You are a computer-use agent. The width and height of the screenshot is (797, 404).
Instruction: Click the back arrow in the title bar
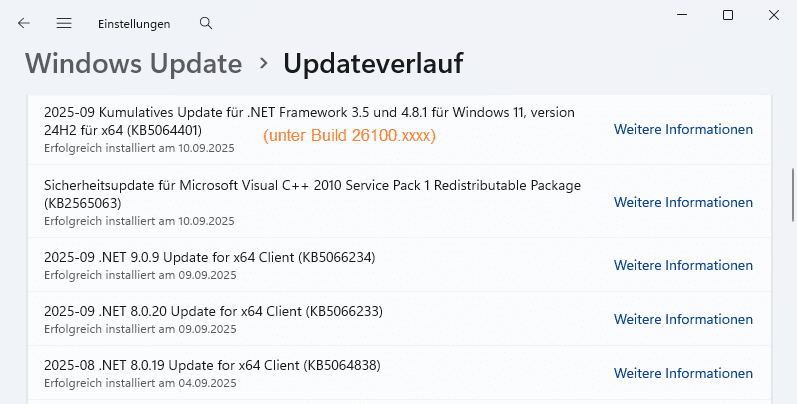click(x=24, y=23)
